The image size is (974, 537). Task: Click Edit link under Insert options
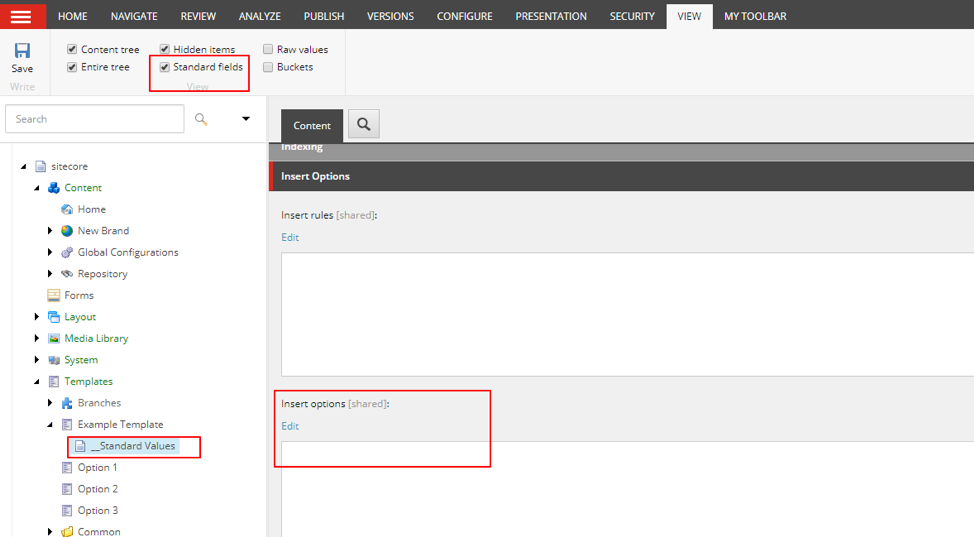(x=290, y=426)
